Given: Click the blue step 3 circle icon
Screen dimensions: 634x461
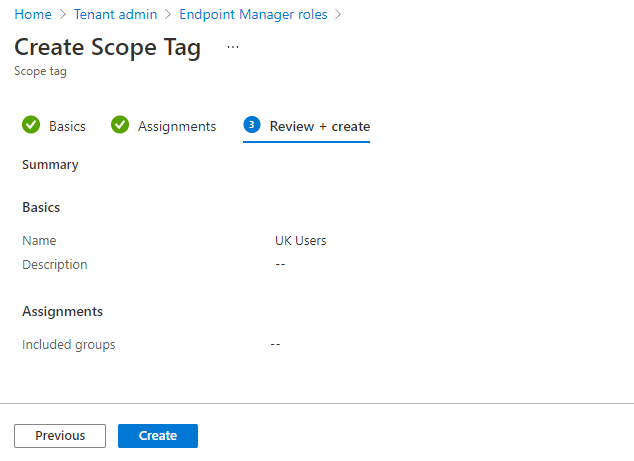Looking at the screenshot, I should (x=252, y=125).
